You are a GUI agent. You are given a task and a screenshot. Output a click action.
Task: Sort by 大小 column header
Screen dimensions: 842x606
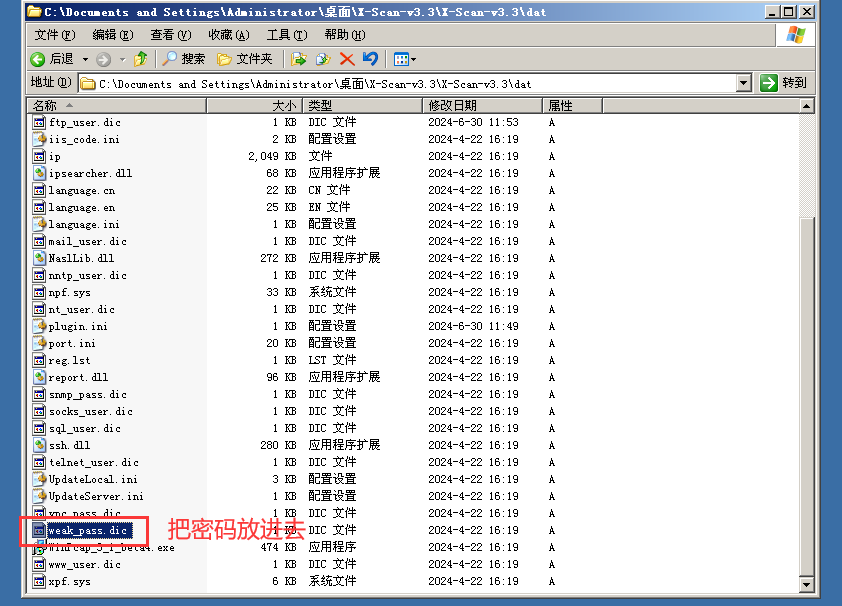tap(255, 106)
